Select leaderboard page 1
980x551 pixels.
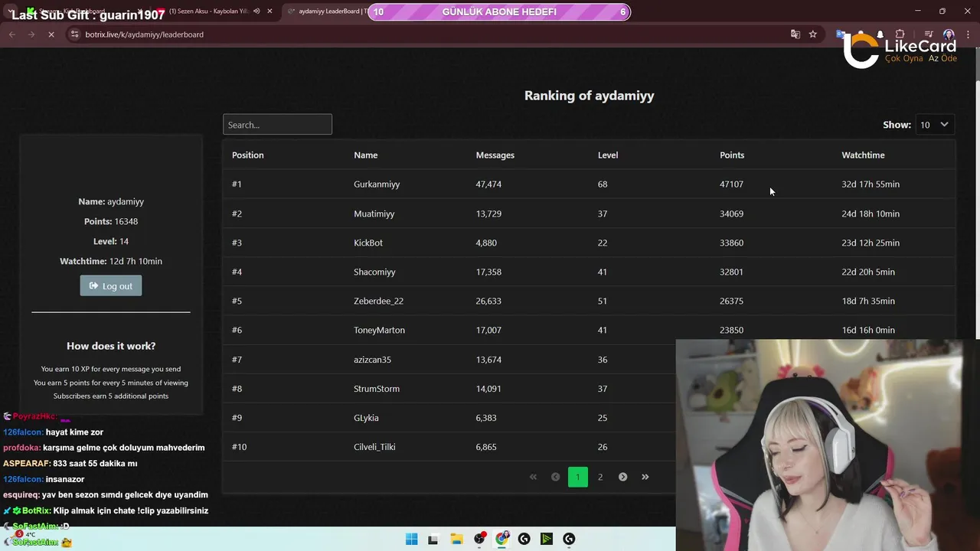(578, 477)
